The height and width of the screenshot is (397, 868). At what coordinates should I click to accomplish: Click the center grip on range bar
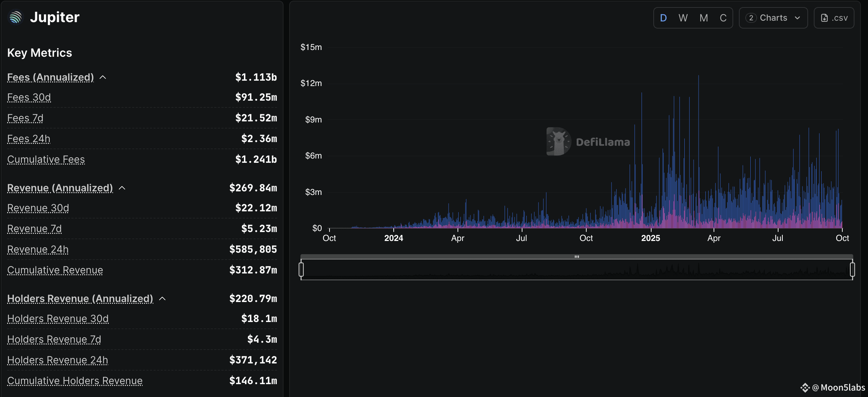(577, 257)
